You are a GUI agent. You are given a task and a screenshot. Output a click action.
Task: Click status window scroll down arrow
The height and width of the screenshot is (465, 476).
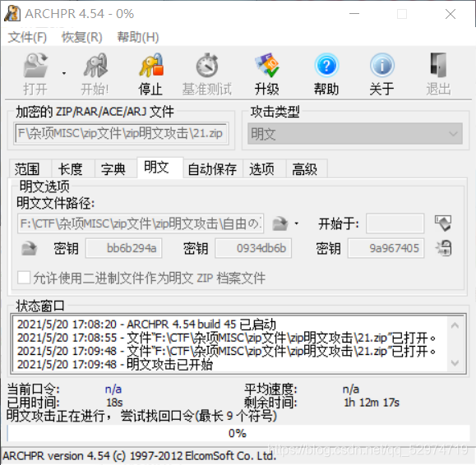click(455, 363)
